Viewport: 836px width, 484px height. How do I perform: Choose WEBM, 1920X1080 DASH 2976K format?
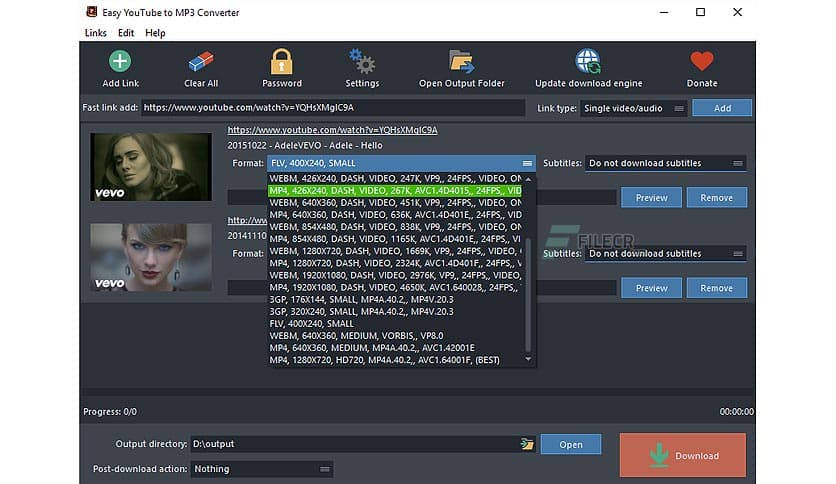[395, 275]
